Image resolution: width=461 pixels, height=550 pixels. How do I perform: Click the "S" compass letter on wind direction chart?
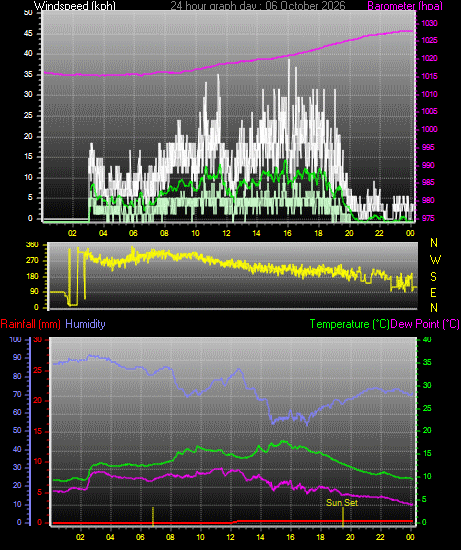(433, 277)
